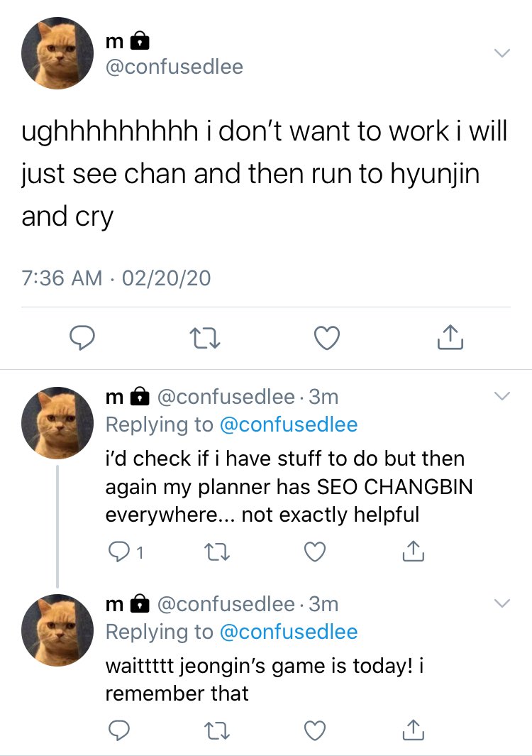Reply to the main tweet about work
This screenshot has height=756, width=532.
click(x=83, y=339)
